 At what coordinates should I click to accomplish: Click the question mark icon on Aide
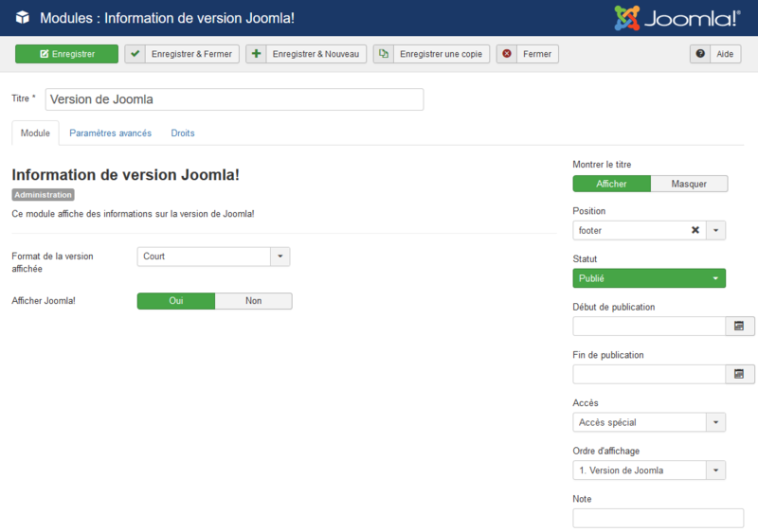coord(700,54)
